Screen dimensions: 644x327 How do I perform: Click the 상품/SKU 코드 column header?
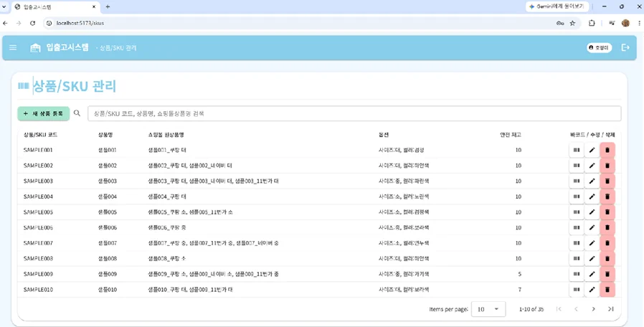40,135
